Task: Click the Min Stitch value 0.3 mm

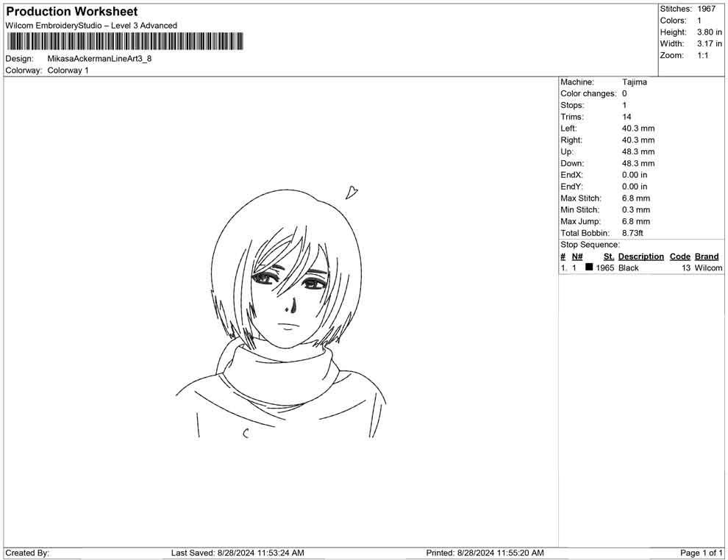Action: click(x=636, y=209)
